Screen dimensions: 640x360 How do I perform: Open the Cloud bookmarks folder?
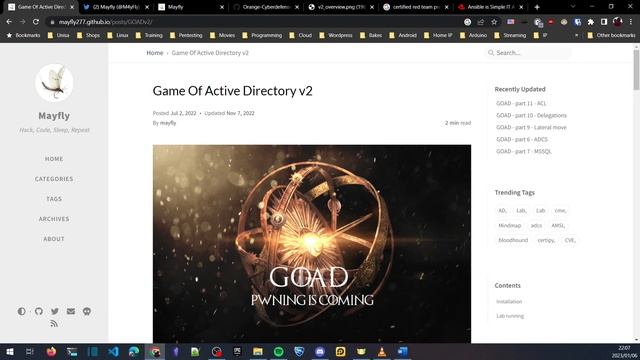(x=300, y=36)
